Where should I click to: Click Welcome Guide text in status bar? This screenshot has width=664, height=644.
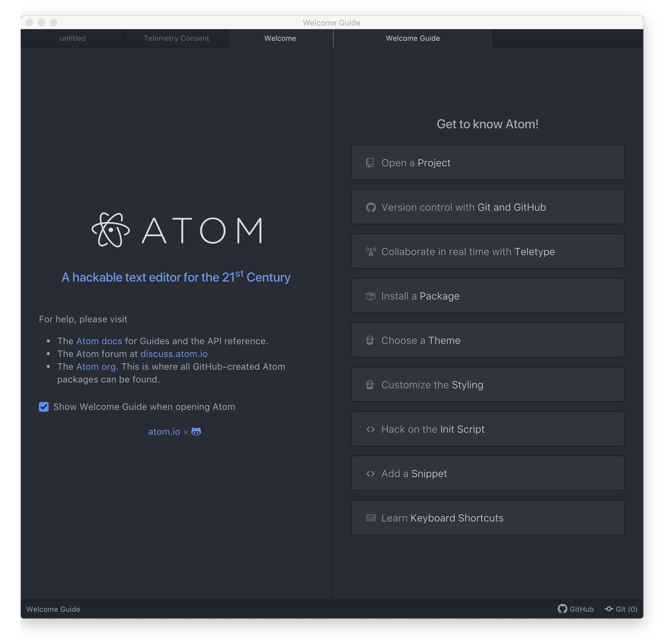tap(53, 609)
